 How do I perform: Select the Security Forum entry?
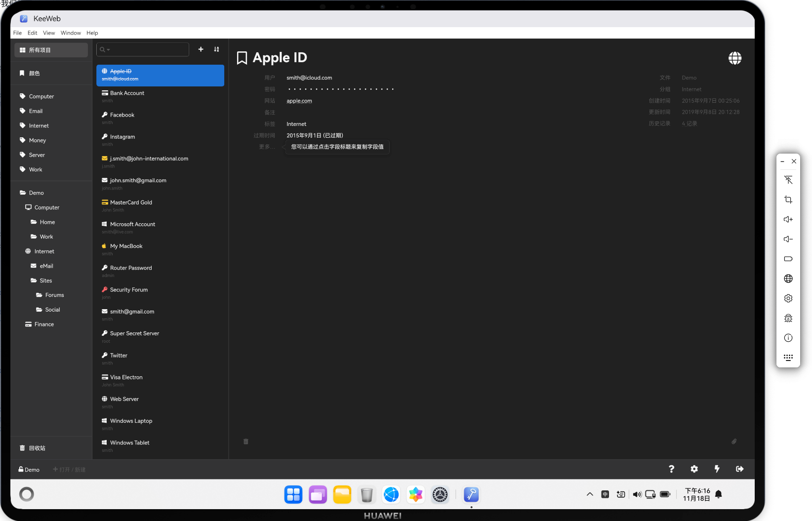click(x=160, y=293)
